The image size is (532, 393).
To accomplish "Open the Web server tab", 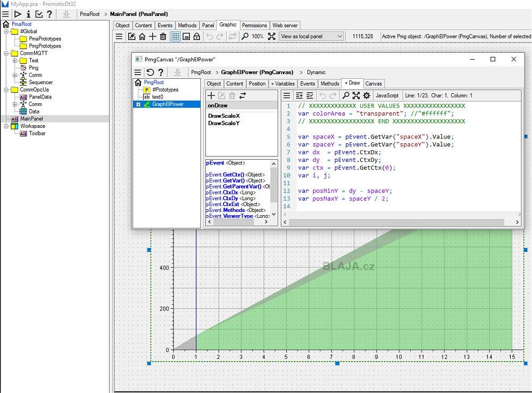I will pyautogui.click(x=285, y=26).
